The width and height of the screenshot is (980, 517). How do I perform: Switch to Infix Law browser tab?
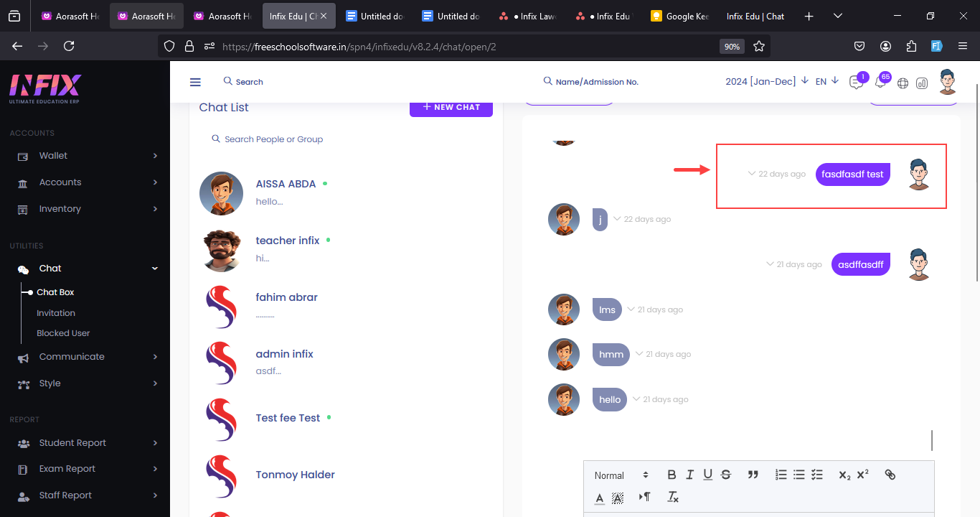coord(528,16)
